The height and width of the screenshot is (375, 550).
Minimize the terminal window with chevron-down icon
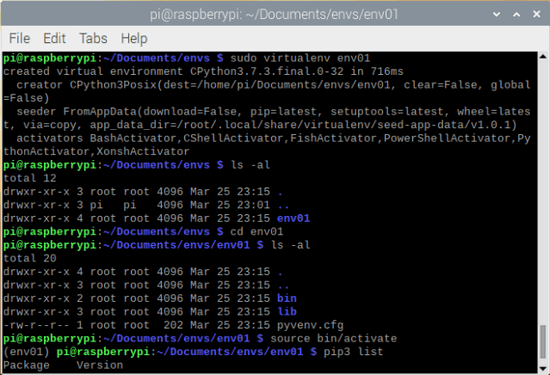[x=496, y=14]
